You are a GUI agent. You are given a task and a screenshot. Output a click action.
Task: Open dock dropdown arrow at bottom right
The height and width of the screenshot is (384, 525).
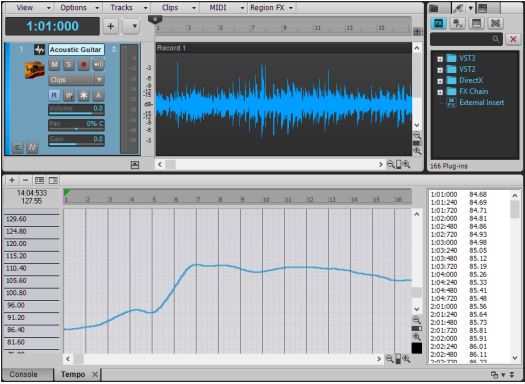coord(503,375)
